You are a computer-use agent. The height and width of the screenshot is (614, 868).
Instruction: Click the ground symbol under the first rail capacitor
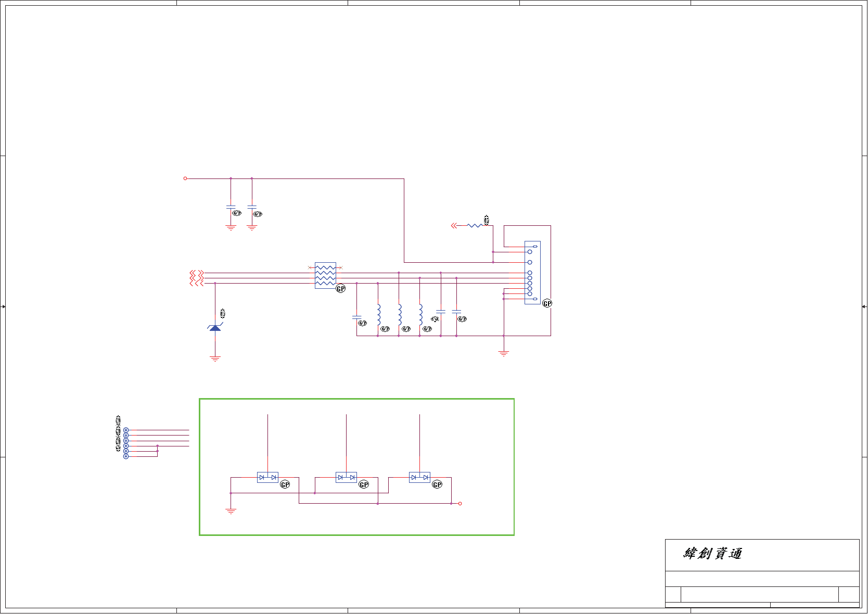point(231,227)
